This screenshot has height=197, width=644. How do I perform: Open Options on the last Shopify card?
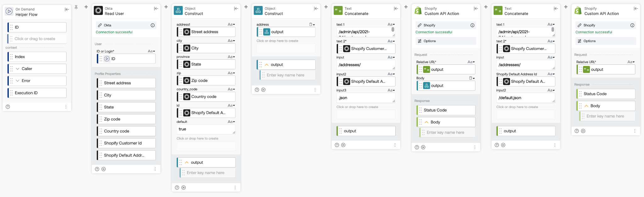coord(606,41)
